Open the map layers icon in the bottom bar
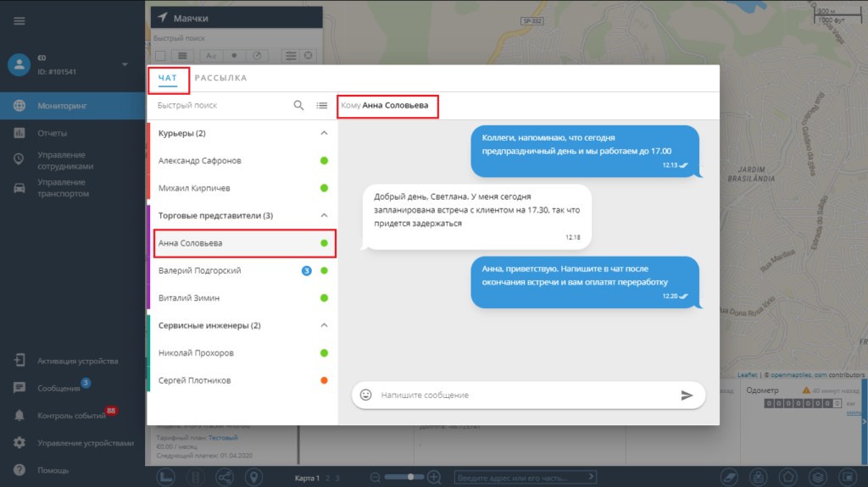 pos(818,477)
